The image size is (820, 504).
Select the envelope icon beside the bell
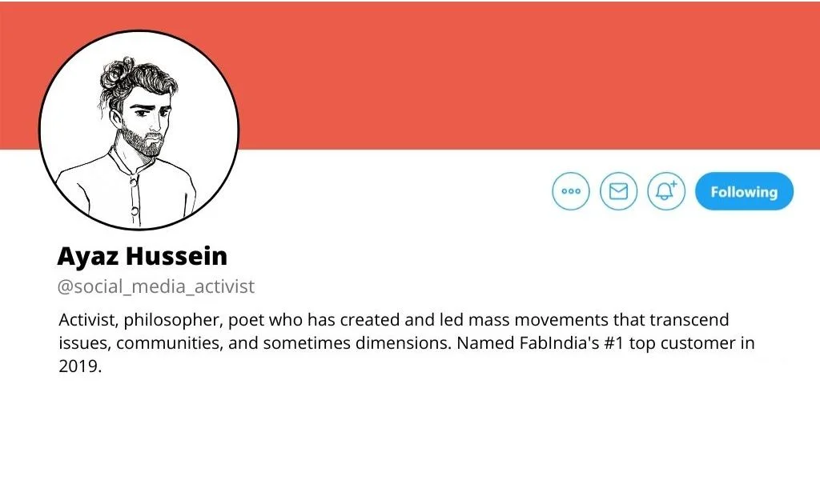tap(618, 191)
